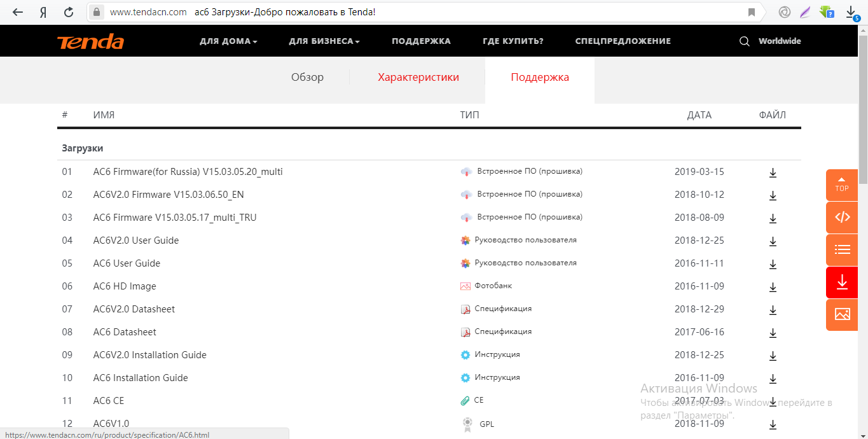Open Worldwide region selector
Viewport: 868px width, 439px height.
point(780,41)
